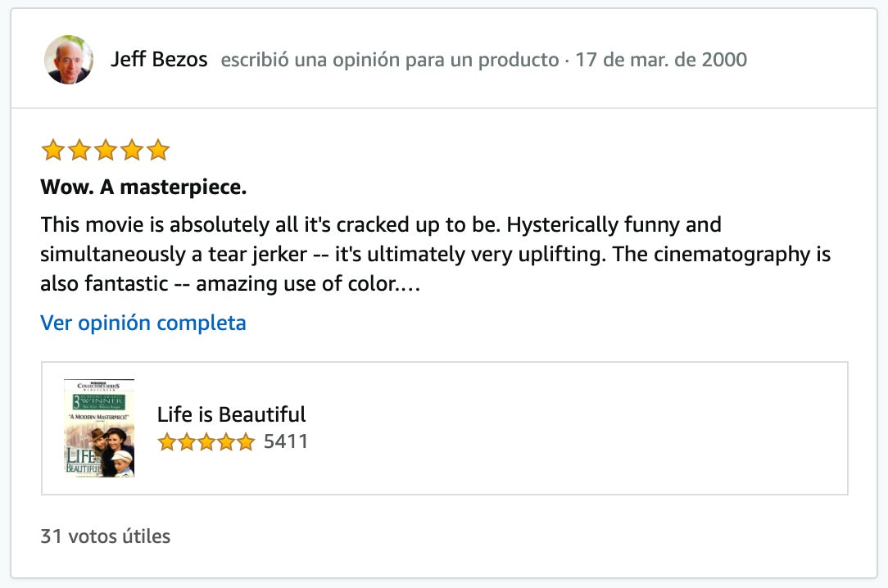Open the full review via Ver opinión completa
888x588 pixels.
click(142, 323)
